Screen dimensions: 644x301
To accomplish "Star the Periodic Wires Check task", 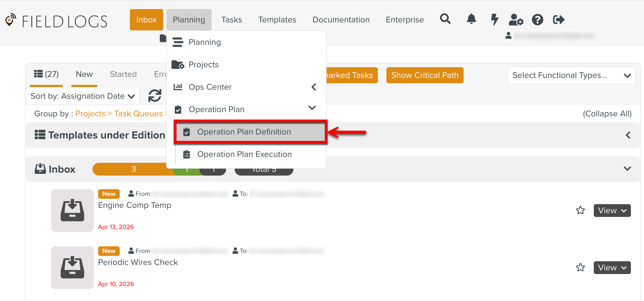I will pos(580,268).
